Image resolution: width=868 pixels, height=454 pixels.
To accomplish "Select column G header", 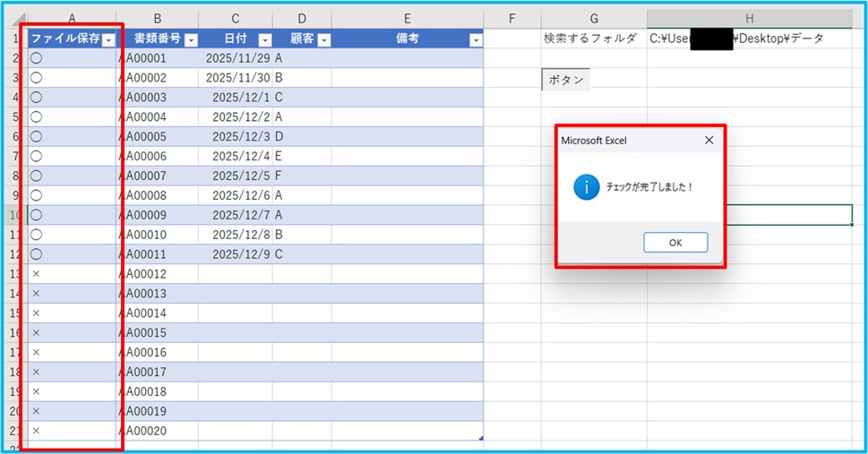I will click(594, 18).
